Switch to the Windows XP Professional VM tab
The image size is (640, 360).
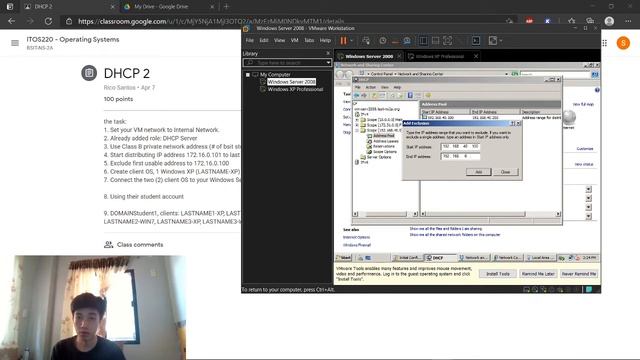click(x=439, y=56)
